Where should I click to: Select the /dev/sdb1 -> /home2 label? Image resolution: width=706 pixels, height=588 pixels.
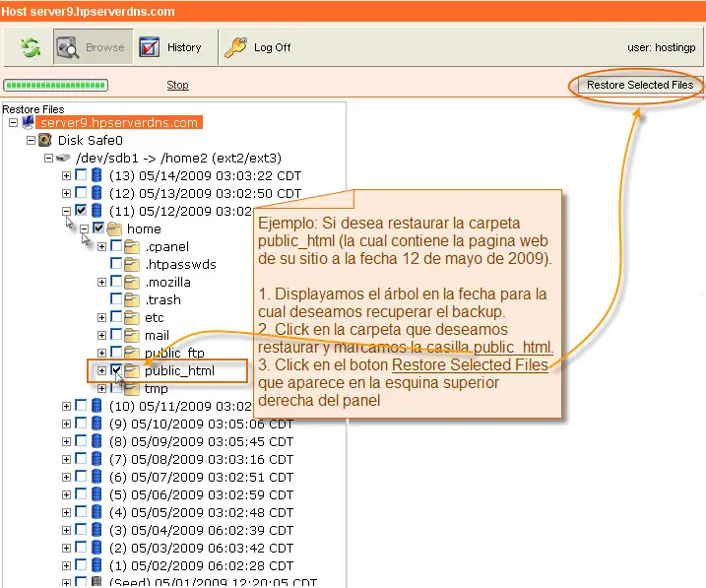coord(179,158)
